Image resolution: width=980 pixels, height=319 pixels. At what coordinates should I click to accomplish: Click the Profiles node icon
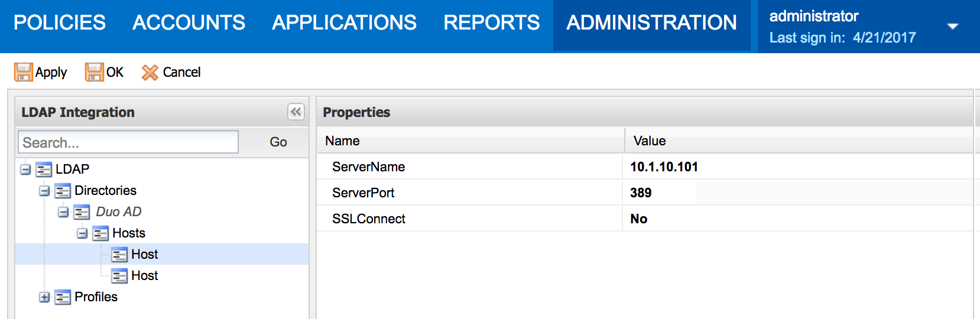[63, 297]
